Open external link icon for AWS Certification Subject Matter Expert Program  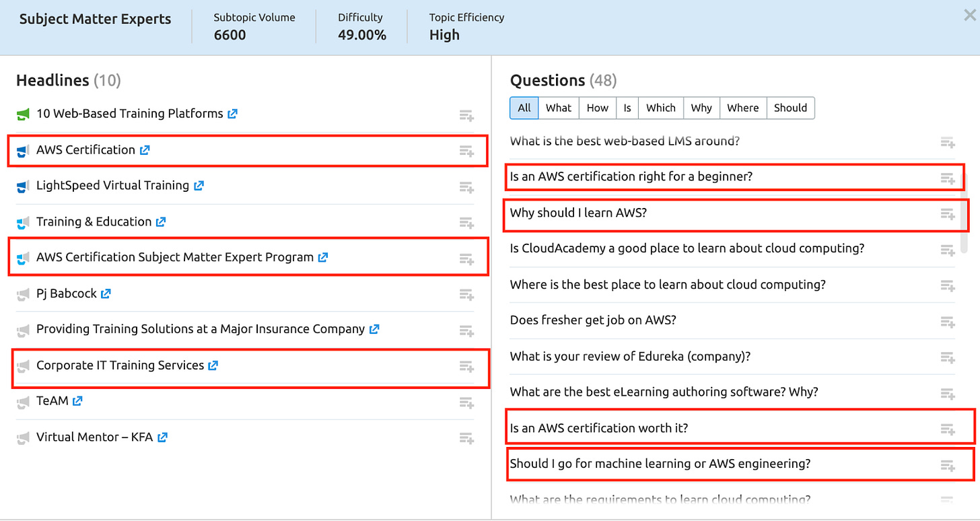323,258
